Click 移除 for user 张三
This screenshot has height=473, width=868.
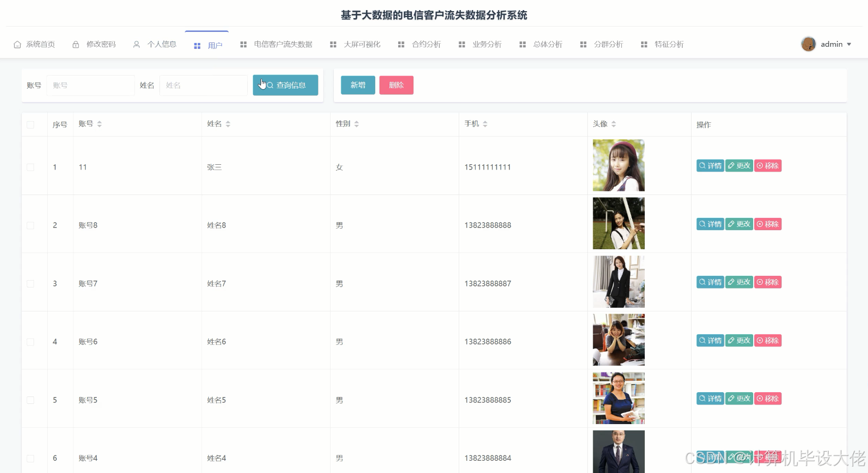pos(768,166)
